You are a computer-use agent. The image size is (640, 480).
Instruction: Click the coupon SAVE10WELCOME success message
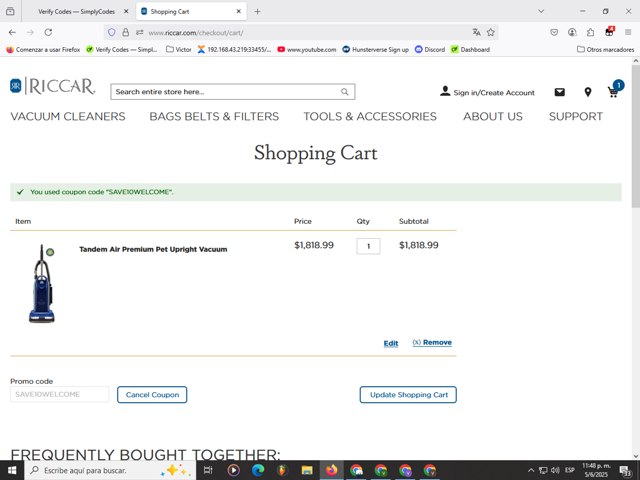pos(316,192)
